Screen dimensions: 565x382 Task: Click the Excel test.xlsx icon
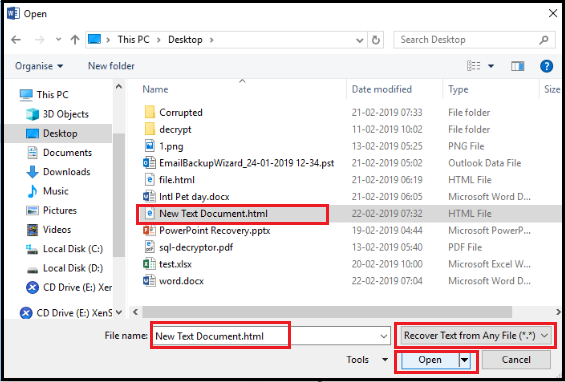point(149,264)
